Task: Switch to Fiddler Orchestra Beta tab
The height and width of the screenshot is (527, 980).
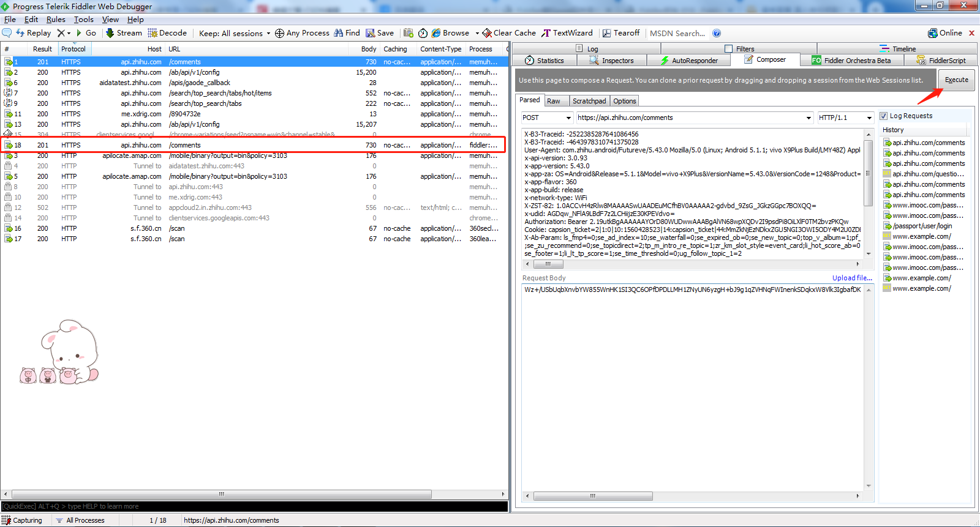Action: tap(851, 61)
